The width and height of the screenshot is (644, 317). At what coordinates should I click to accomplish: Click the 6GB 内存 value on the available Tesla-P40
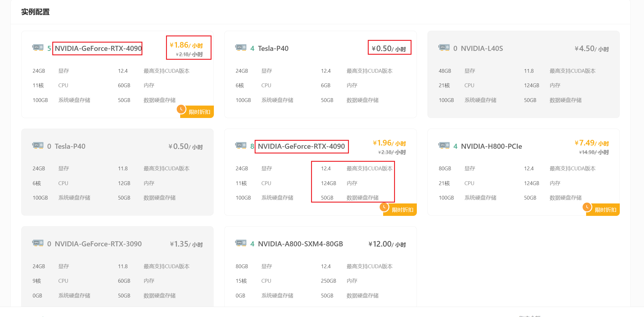click(x=326, y=85)
